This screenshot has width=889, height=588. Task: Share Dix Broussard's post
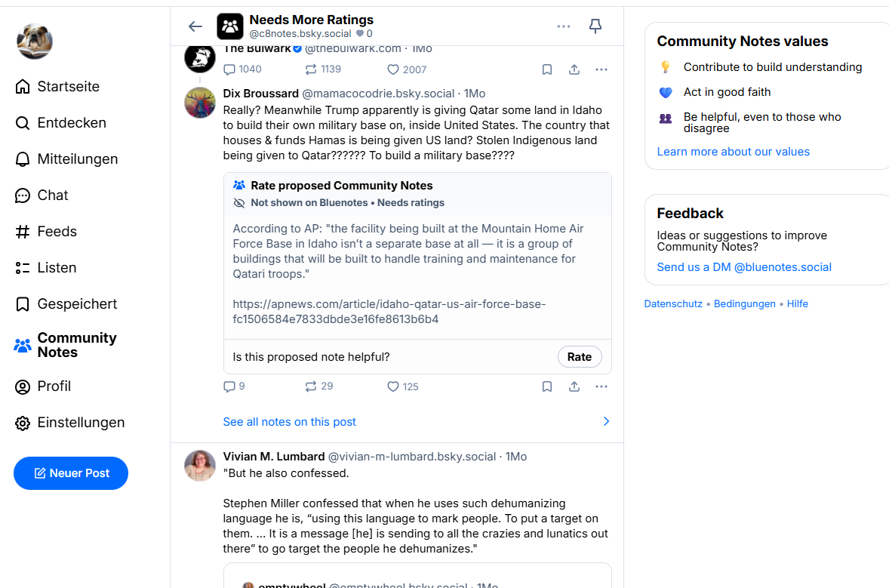click(574, 386)
